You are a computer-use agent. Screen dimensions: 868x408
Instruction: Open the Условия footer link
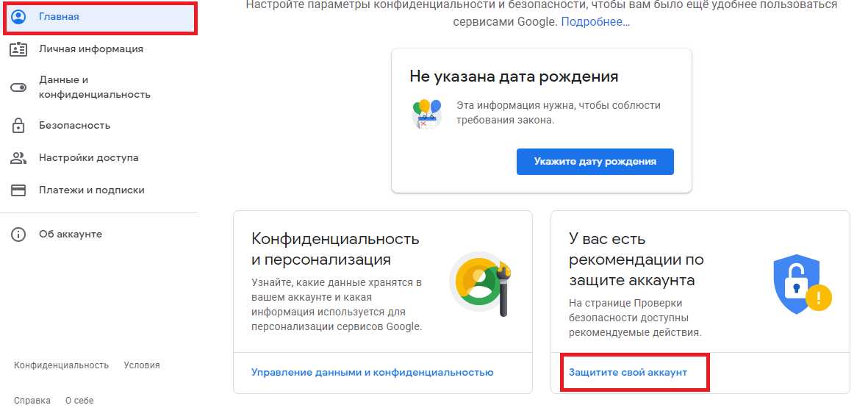(x=142, y=365)
